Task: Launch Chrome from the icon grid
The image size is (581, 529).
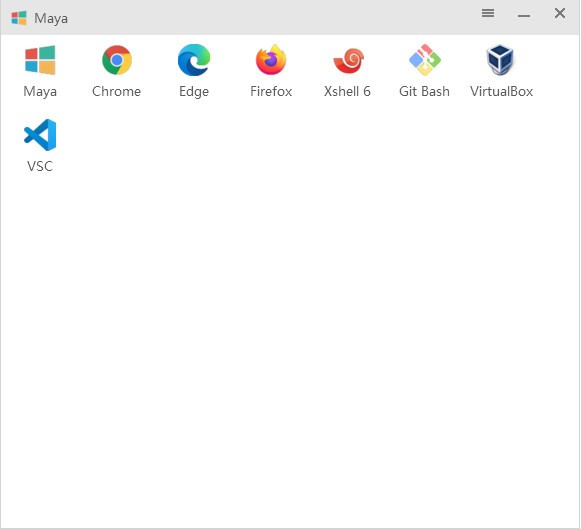Action: point(117,60)
